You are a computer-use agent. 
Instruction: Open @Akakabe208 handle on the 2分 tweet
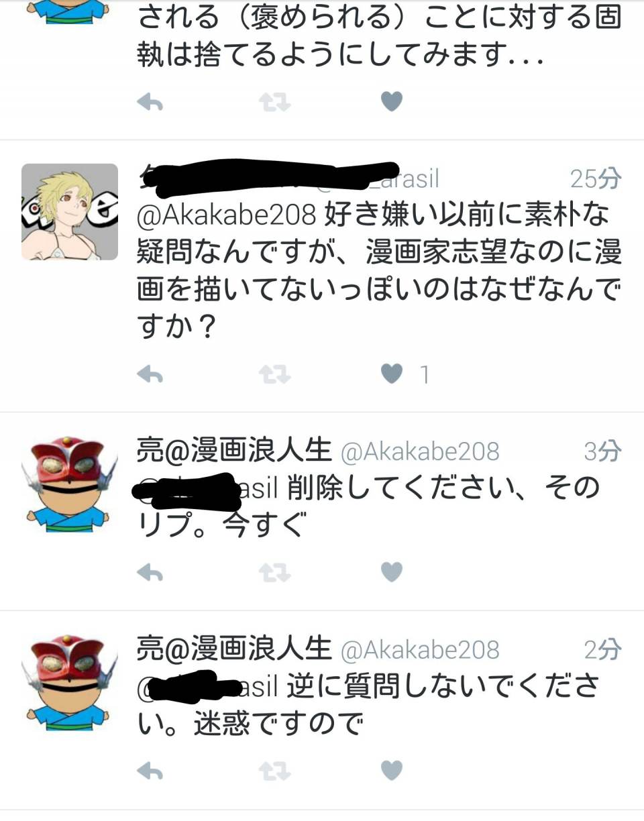[x=421, y=650]
